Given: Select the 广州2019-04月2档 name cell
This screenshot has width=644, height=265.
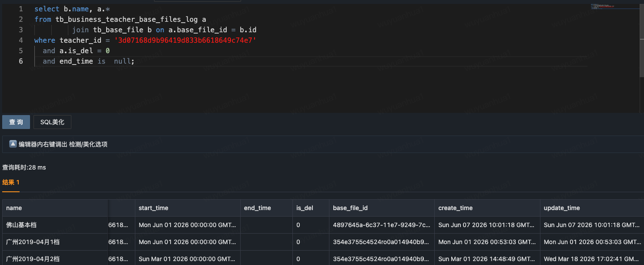Looking at the screenshot, I should click(55, 258).
